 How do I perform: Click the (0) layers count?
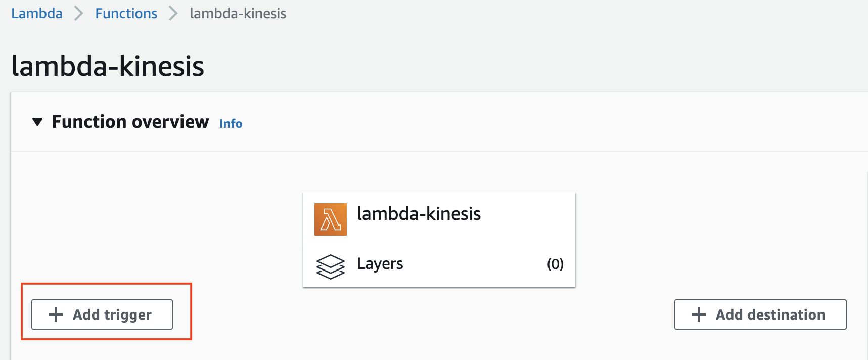pyautogui.click(x=555, y=264)
